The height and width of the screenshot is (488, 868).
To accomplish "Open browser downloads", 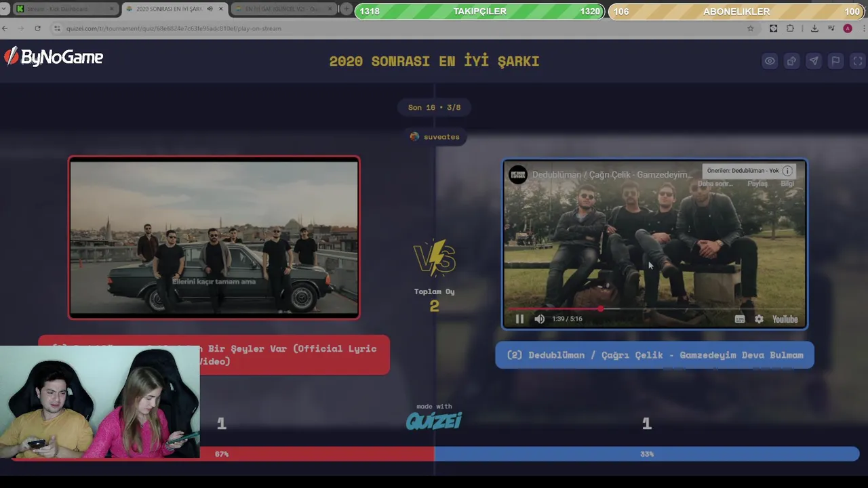I will tap(814, 28).
